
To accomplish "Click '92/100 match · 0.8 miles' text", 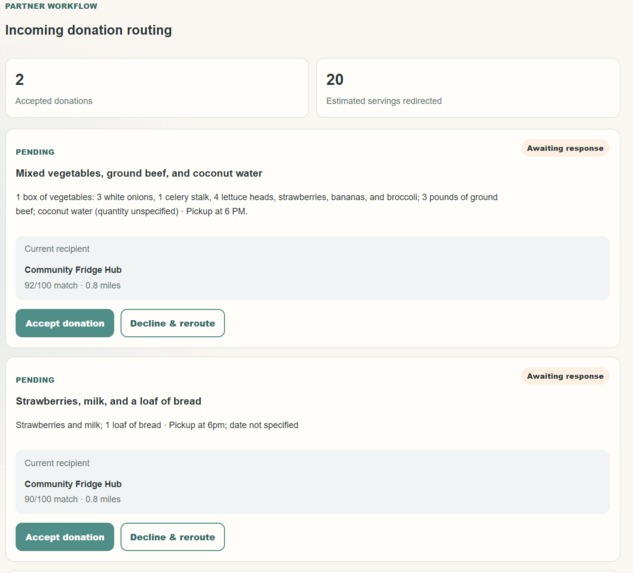I will click(72, 285).
